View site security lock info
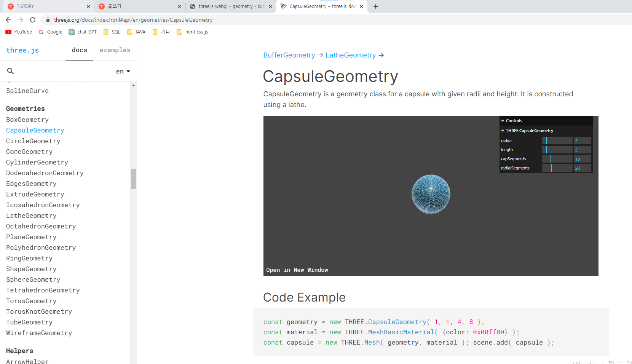The width and height of the screenshot is (632, 364). click(x=48, y=20)
